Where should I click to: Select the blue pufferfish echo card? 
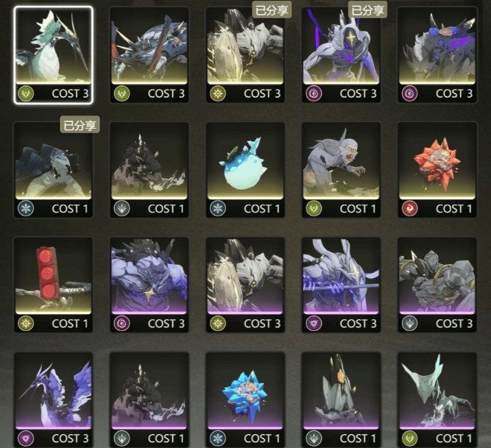coord(245,170)
